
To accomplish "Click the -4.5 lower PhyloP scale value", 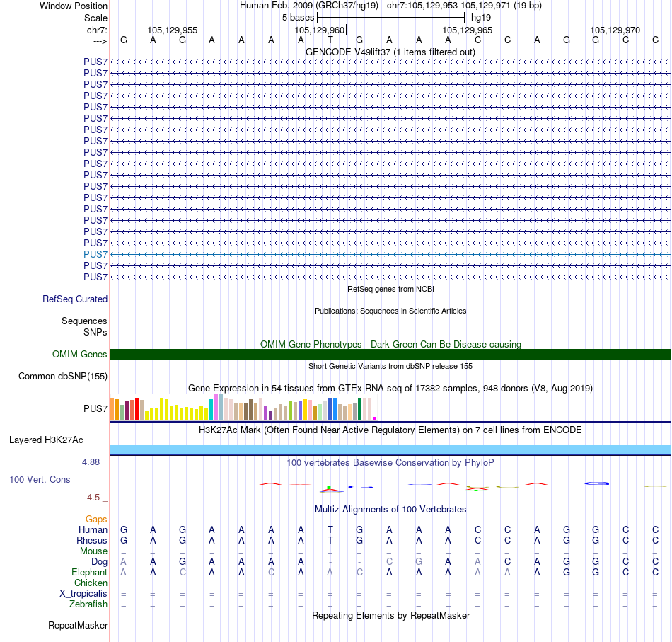I will pyautogui.click(x=92, y=498).
